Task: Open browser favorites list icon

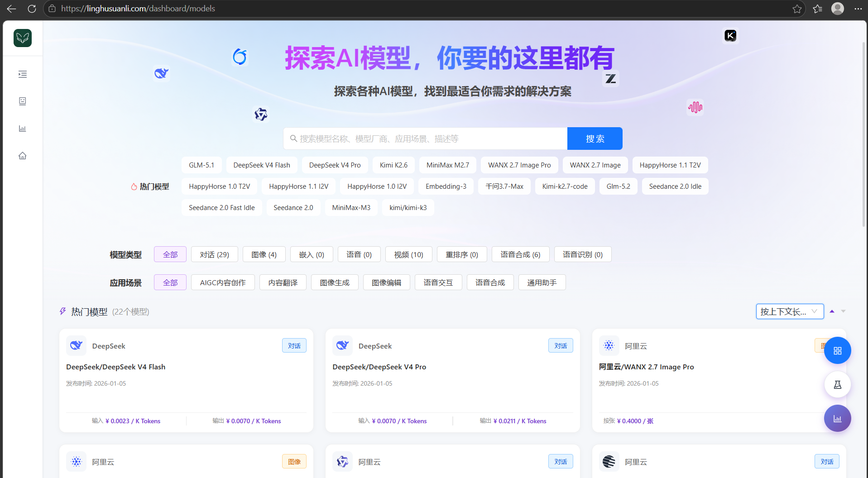Action: (817, 9)
